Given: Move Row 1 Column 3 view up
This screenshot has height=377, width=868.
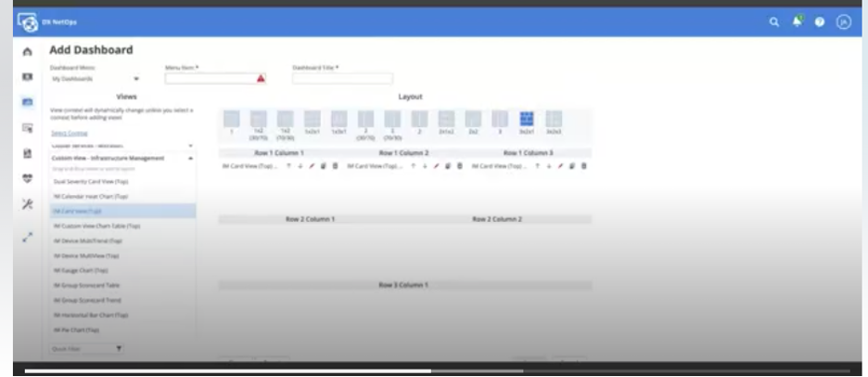Looking at the screenshot, I should pyautogui.click(x=536, y=166).
